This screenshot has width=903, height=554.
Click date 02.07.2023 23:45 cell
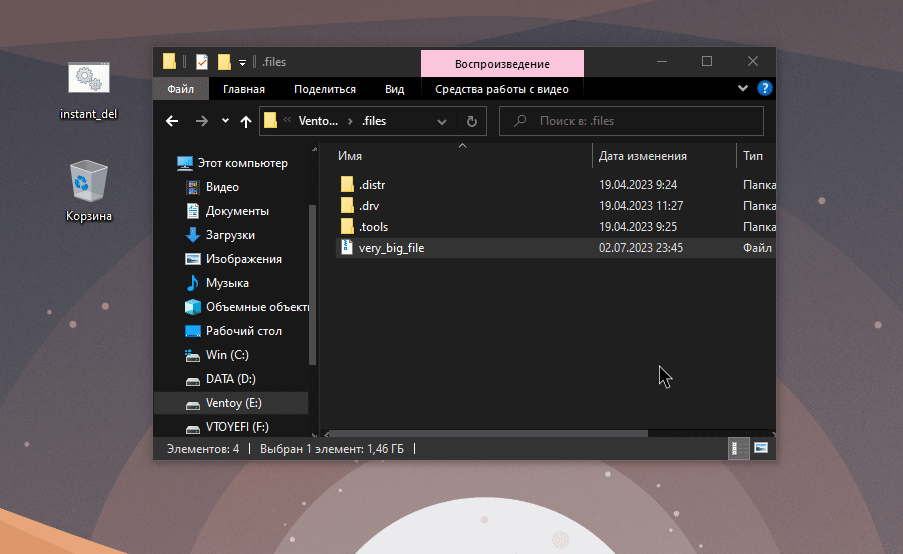641,248
